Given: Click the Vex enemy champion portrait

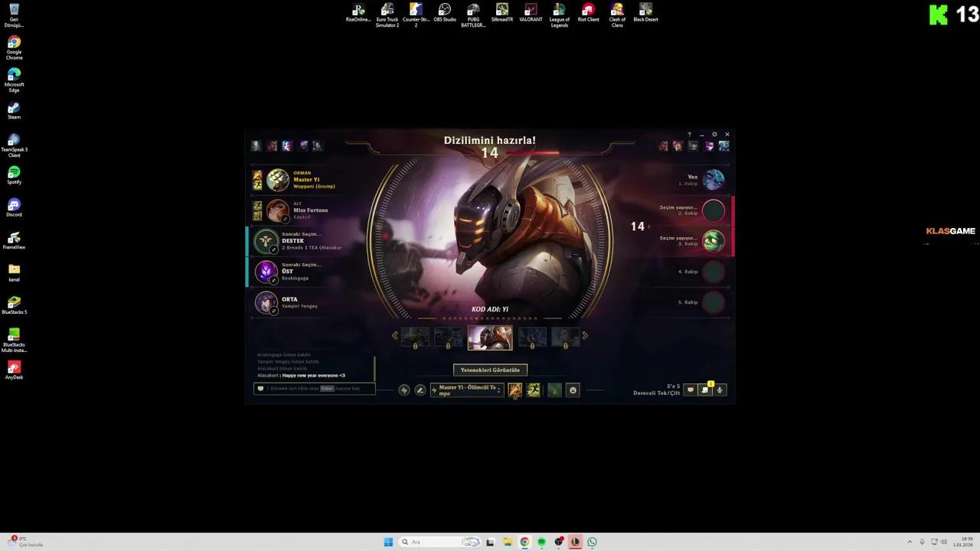Looking at the screenshot, I should [714, 180].
